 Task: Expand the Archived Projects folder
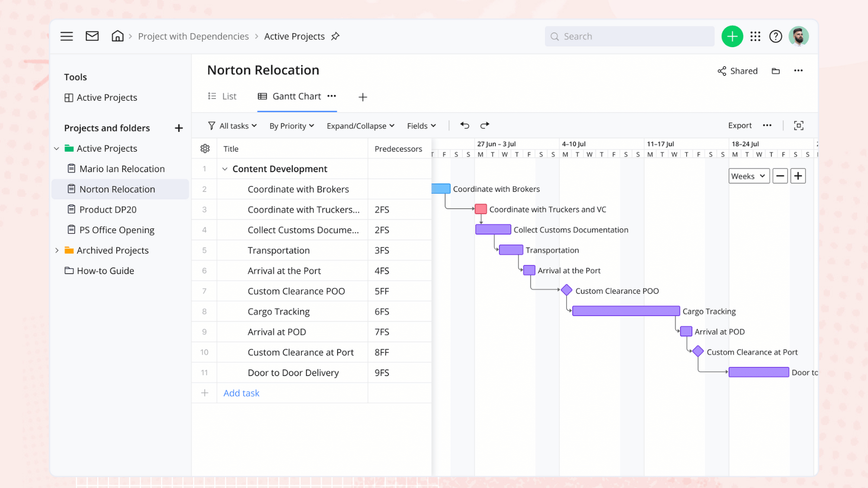point(57,250)
